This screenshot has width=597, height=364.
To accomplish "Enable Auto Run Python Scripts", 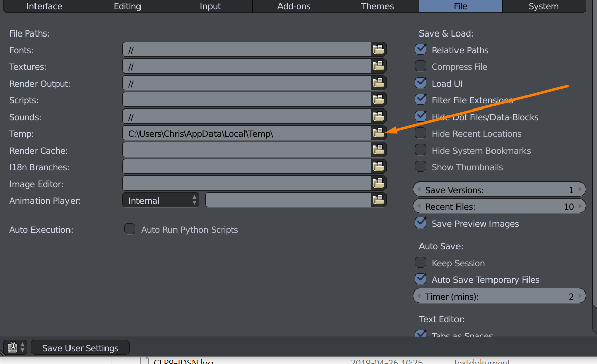I will tap(130, 229).
